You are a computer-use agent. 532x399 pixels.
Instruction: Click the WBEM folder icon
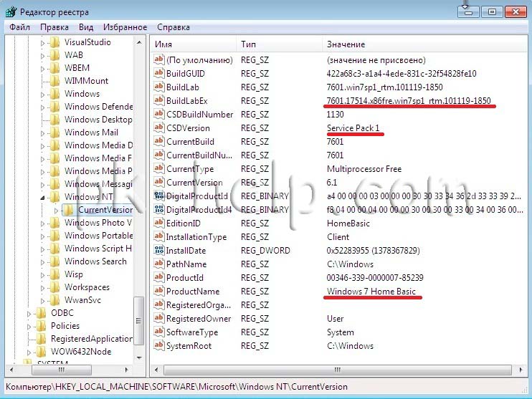(x=54, y=68)
